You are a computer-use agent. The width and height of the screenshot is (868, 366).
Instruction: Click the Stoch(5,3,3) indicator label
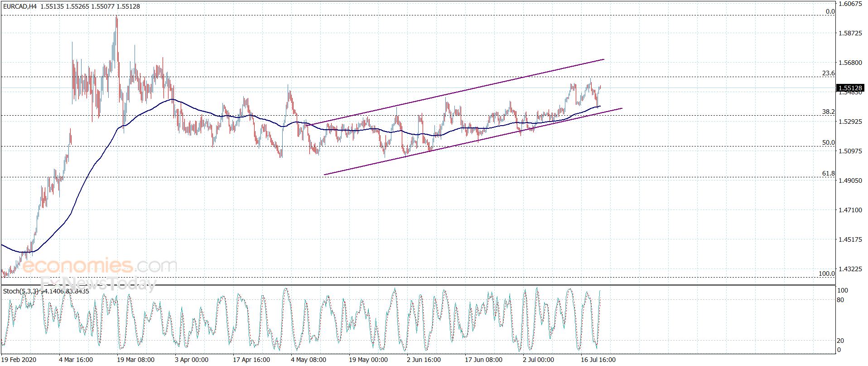tap(20, 291)
